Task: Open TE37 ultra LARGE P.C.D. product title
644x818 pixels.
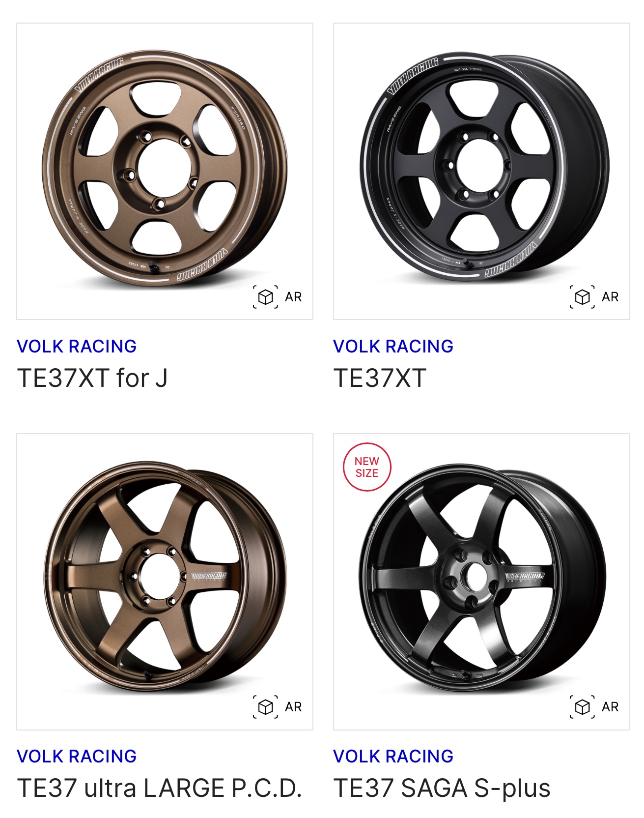Action: click(159, 788)
